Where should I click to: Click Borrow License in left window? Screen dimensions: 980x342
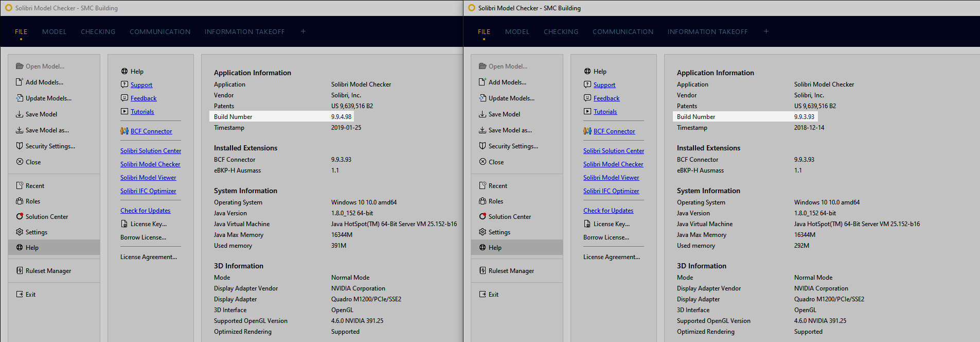click(x=143, y=237)
